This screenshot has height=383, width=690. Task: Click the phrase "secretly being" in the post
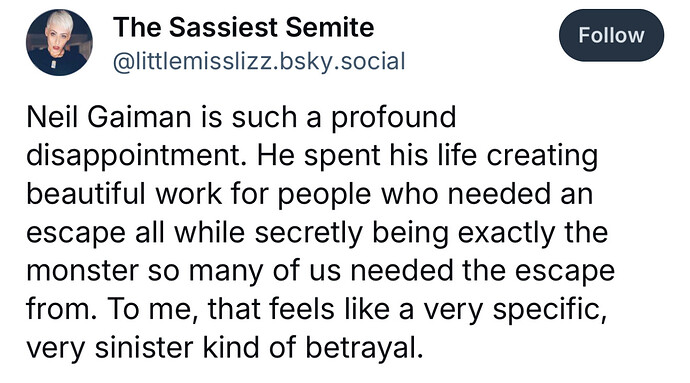point(352,233)
